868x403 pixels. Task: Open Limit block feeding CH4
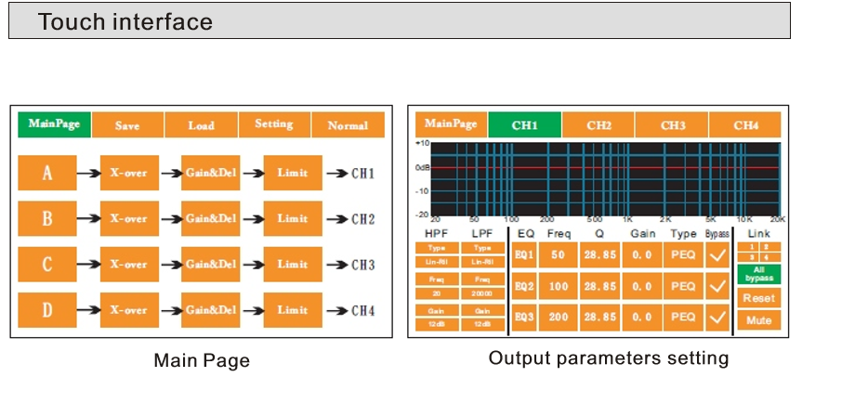(x=293, y=309)
